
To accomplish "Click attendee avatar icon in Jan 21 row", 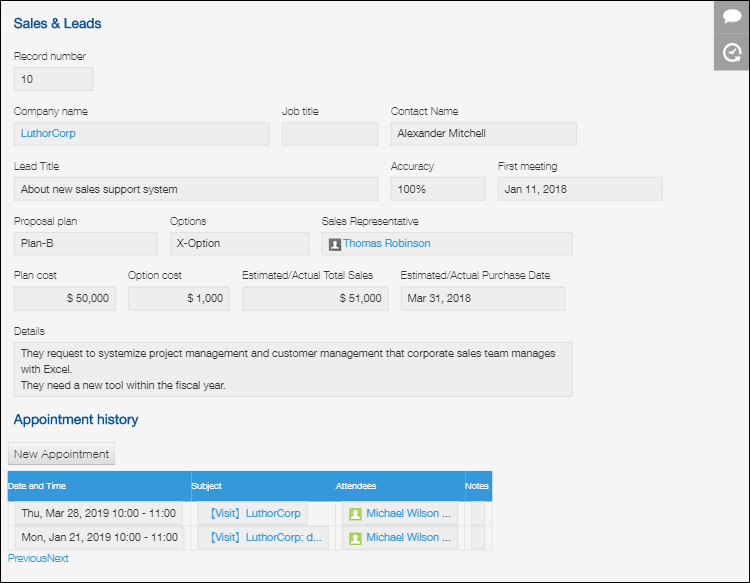I will 355,537.
